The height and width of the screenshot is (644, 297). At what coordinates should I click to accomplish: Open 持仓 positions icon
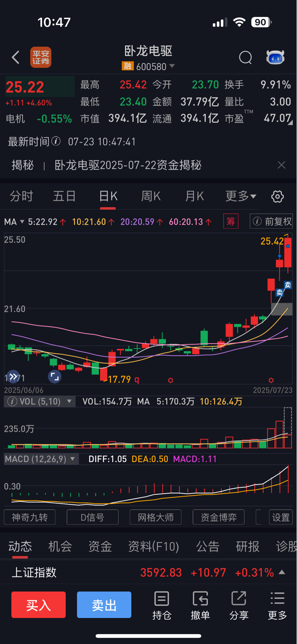click(161, 606)
